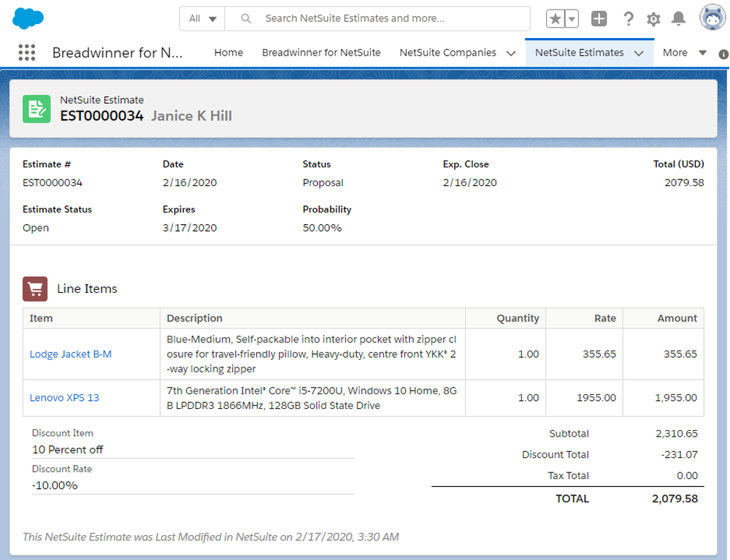Image resolution: width=730 pixels, height=560 pixels.
Task: Click the Lenovo XPS 13 description cell
Action: (312, 398)
